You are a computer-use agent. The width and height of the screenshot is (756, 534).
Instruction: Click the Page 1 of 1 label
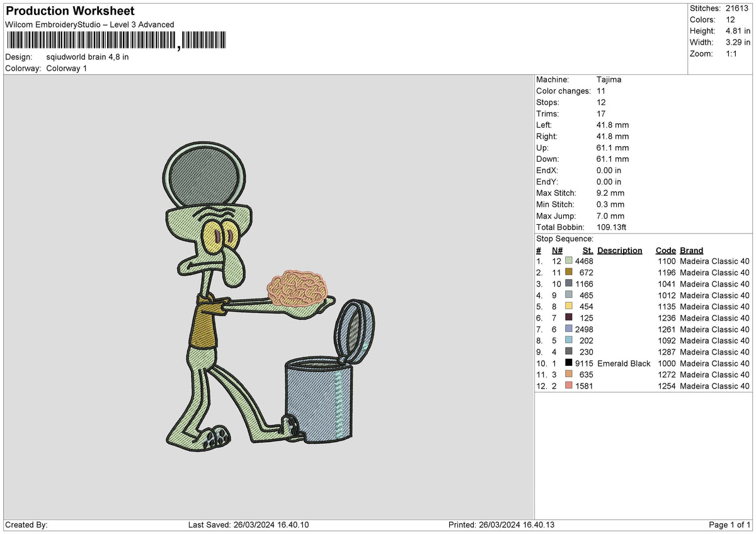731,525
